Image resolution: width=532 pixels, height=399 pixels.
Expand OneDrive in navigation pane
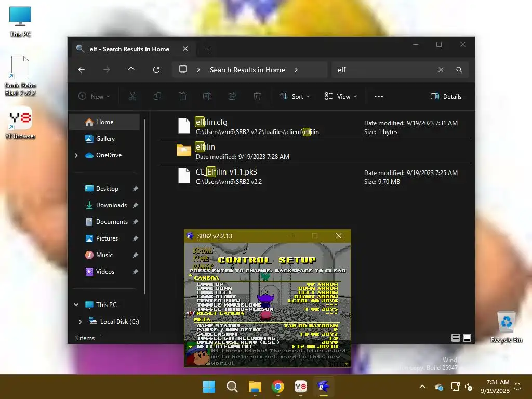[x=76, y=155]
